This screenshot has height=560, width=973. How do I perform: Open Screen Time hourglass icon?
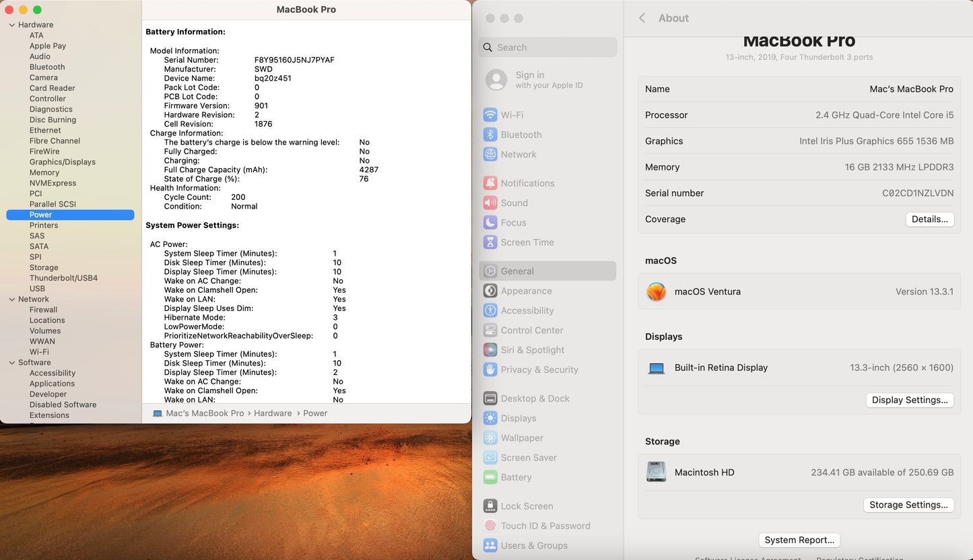(x=490, y=242)
